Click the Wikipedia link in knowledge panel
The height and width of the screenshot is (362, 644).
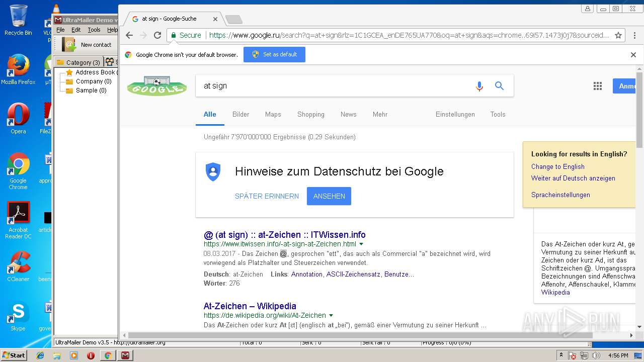(555, 293)
